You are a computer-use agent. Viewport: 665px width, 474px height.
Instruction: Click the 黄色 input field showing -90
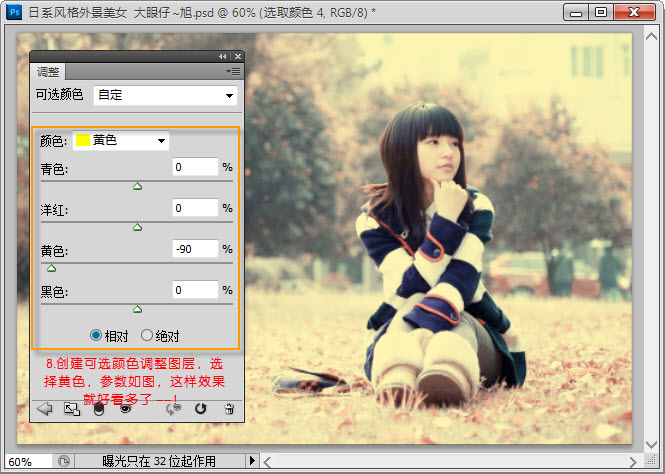196,249
